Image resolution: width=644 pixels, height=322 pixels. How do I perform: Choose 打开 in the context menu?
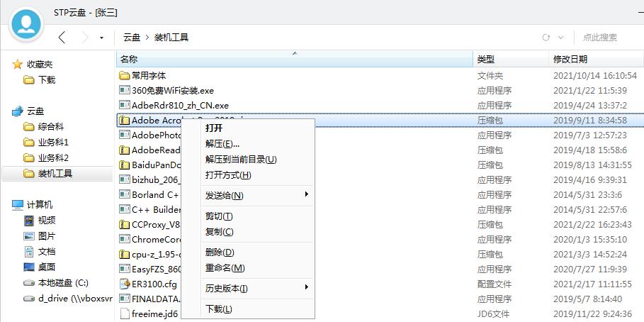click(x=248, y=128)
